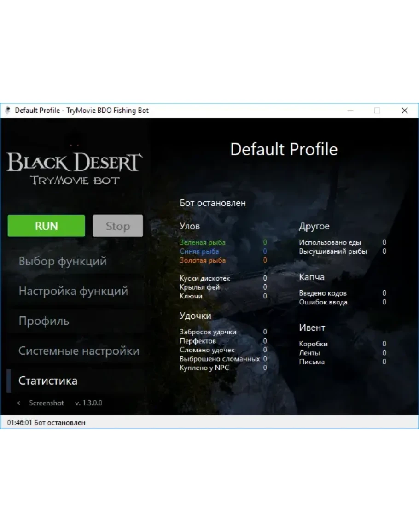The width and height of the screenshot is (419, 532).
Task: Click the Введено кодов captcha stat
Action: coord(323,293)
